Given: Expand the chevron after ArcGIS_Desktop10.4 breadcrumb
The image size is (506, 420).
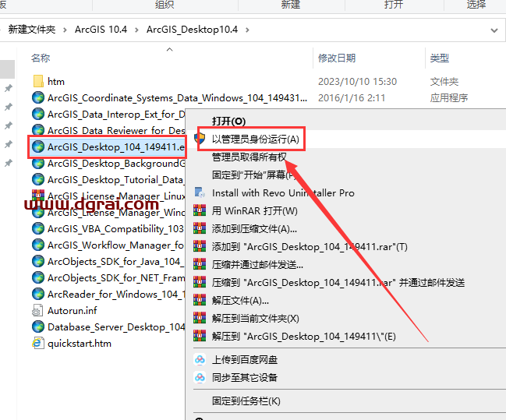Looking at the screenshot, I should click(x=247, y=30).
